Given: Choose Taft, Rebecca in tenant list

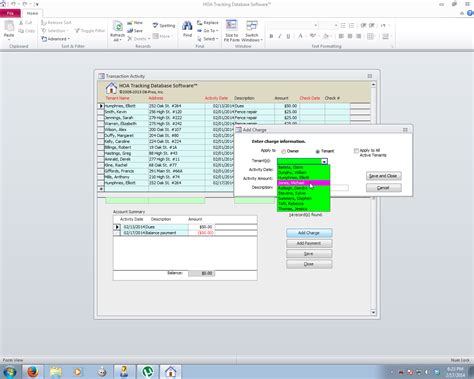Looking at the screenshot, I should pos(303,204).
